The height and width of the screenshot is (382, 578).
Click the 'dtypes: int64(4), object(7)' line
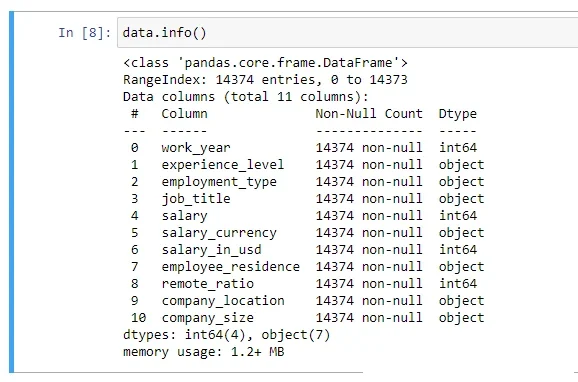click(227, 335)
